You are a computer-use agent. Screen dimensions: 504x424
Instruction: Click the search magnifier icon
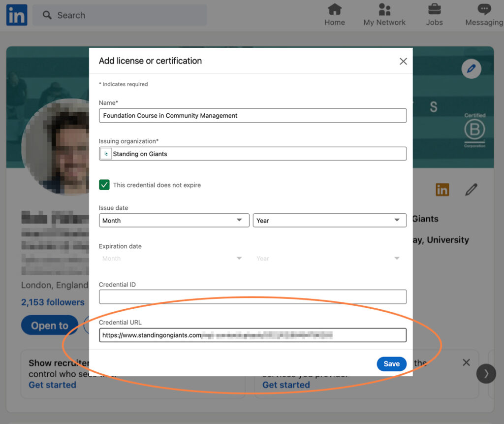[47, 15]
